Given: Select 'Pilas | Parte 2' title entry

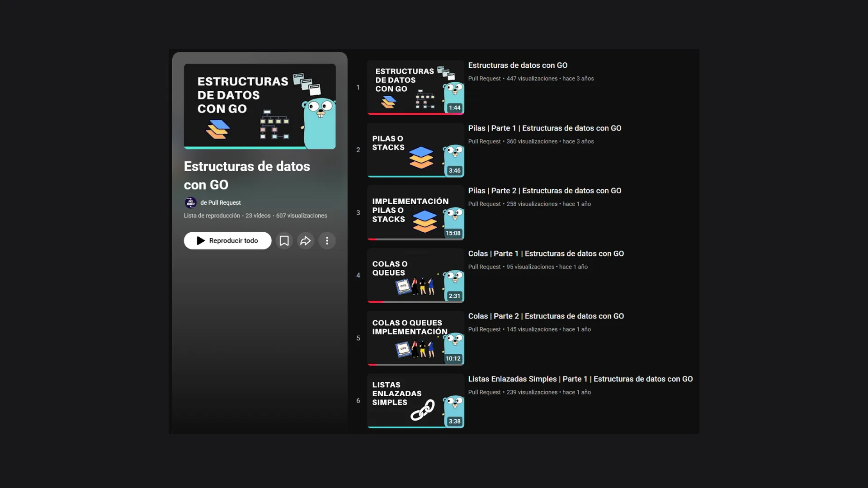Looking at the screenshot, I should click(545, 190).
